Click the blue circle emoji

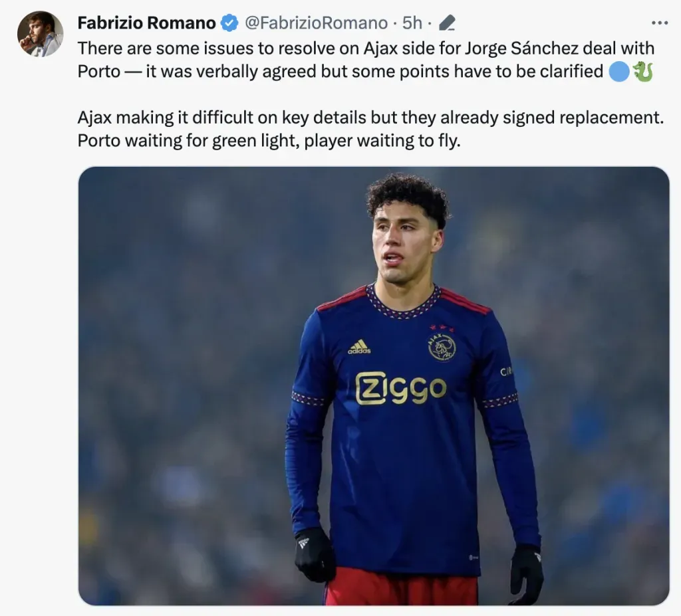pyautogui.click(x=619, y=71)
